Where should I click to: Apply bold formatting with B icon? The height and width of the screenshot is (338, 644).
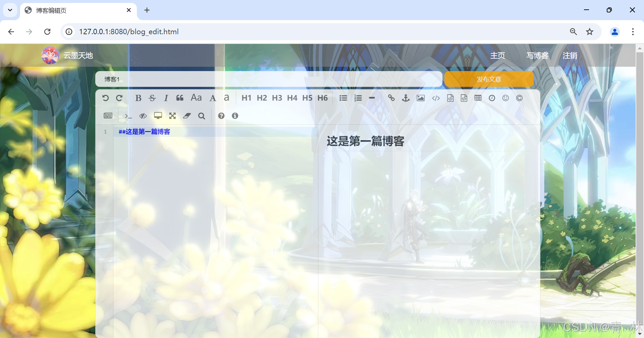click(x=138, y=98)
